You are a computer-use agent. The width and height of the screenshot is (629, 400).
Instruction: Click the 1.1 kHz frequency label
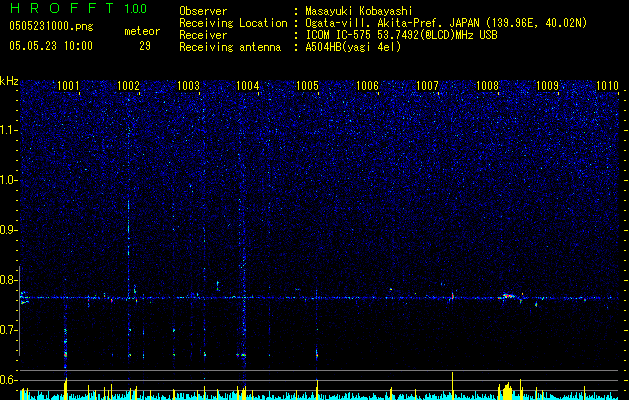(8, 130)
